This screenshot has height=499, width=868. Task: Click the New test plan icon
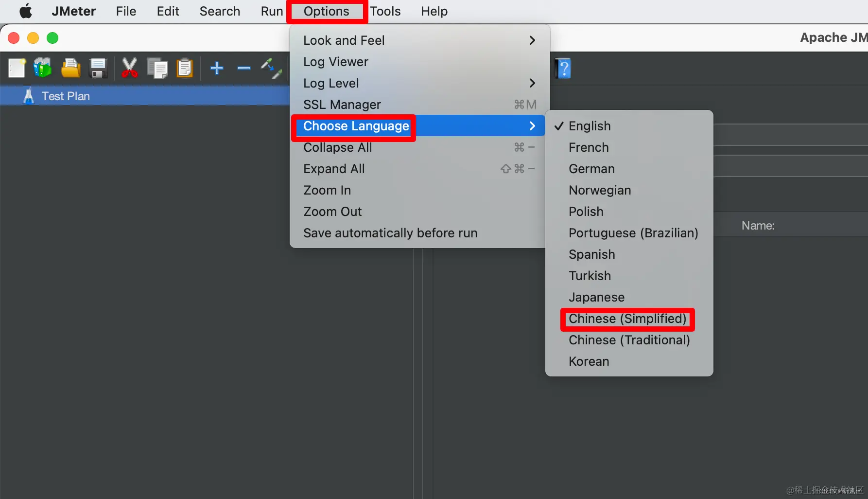pyautogui.click(x=17, y=69)
